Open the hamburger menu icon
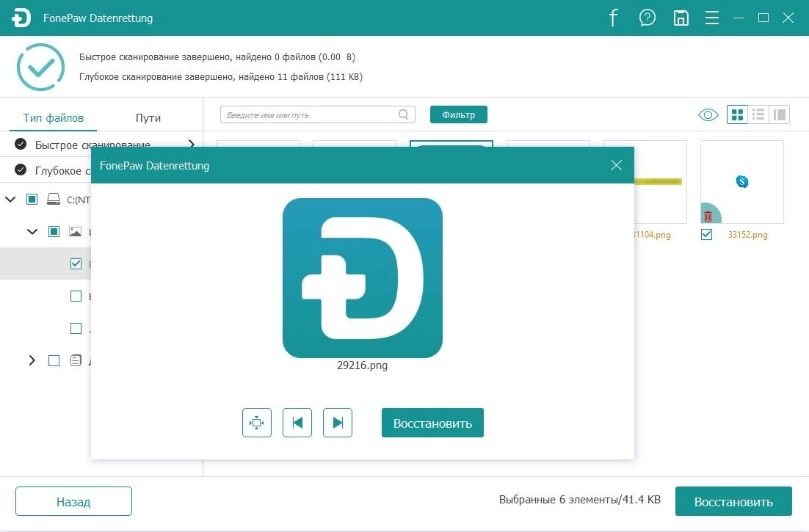This screenshot has height=532, width=809. tap(712, 18)
